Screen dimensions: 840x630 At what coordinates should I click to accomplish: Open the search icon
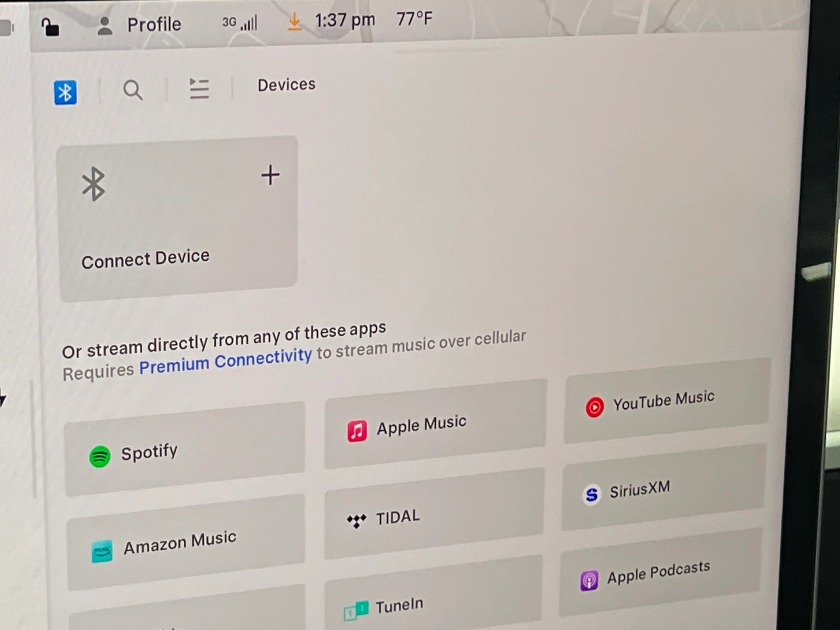click(133, 90)
